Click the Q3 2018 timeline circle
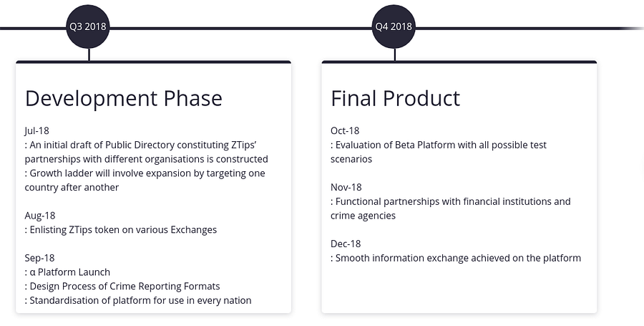Screen dimensions: 644x326 coord(88,27)
